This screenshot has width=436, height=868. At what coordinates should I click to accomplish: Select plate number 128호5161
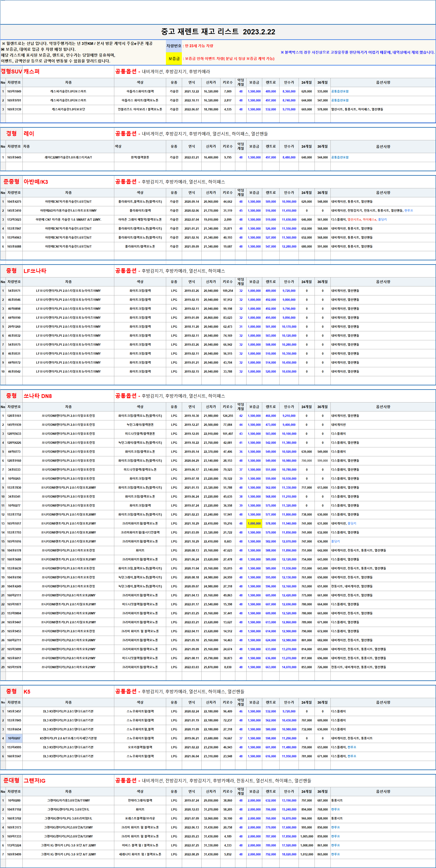click(x=14, y=416)
